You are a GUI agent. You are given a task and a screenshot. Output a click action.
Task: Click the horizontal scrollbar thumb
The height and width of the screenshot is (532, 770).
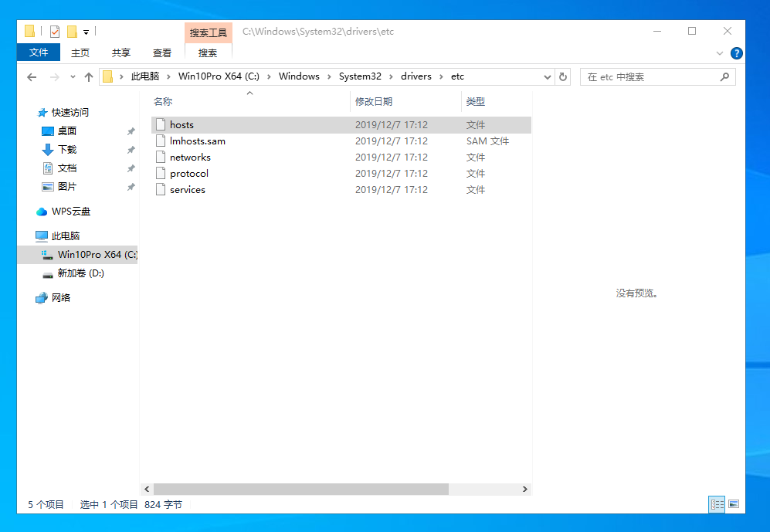click(x=301, y=490)
